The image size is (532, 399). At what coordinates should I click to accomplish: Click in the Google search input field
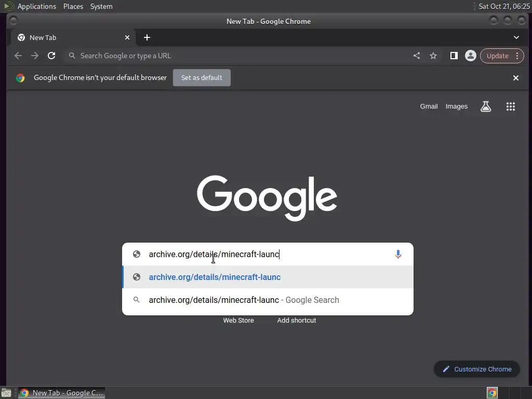pos(268,254)
